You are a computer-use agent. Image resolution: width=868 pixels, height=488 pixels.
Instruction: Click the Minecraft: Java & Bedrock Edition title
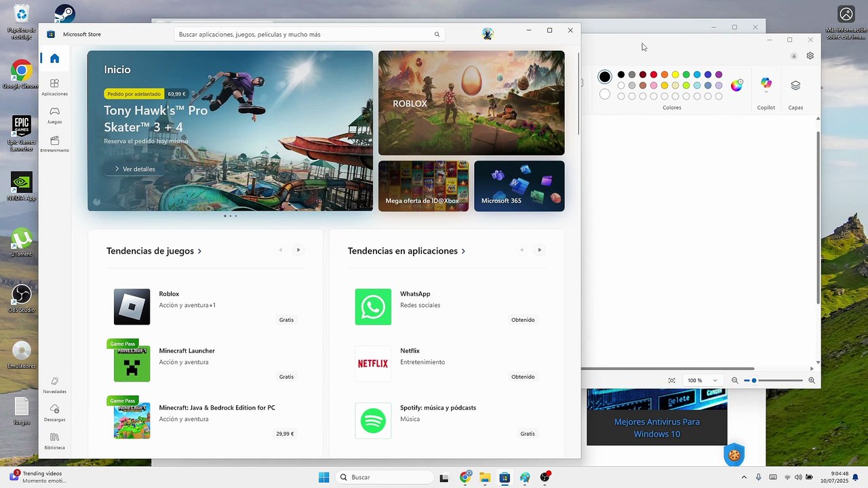[217, 408]
